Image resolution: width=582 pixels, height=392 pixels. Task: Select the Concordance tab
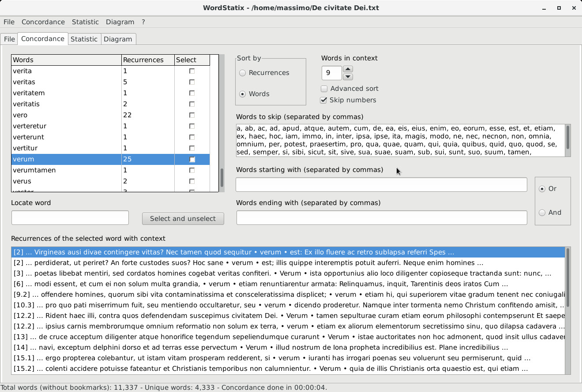pyautogui.click(x=43, y=39)
